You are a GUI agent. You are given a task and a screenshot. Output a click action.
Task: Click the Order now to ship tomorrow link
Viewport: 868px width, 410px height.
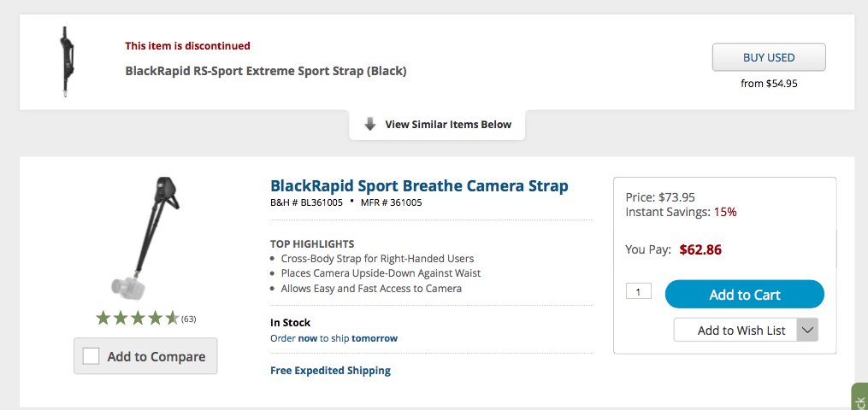click(x=334, y=338)
